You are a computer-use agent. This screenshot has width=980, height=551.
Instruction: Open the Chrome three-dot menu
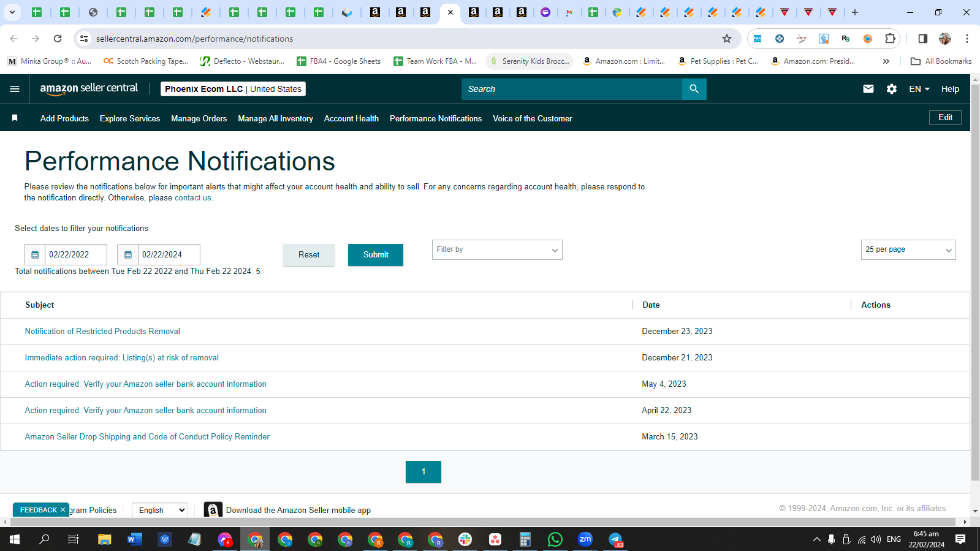pyautogui.click(x=967, y=39)
